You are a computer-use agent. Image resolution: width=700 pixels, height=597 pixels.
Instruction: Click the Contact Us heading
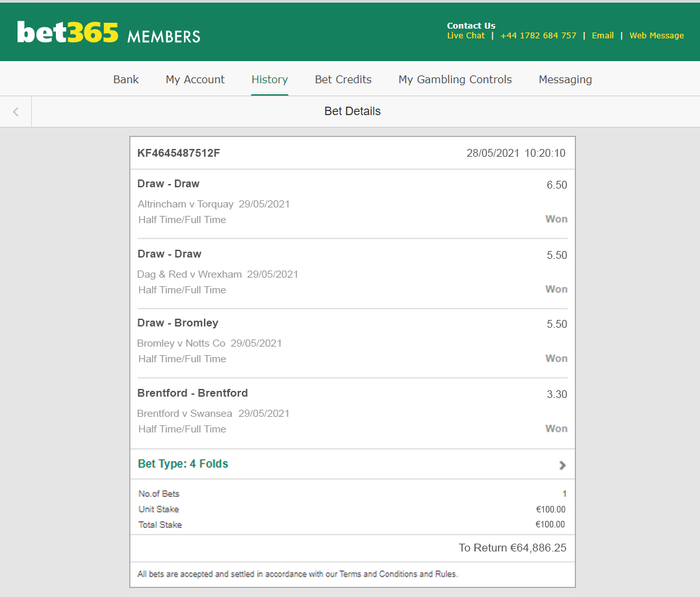471,25
